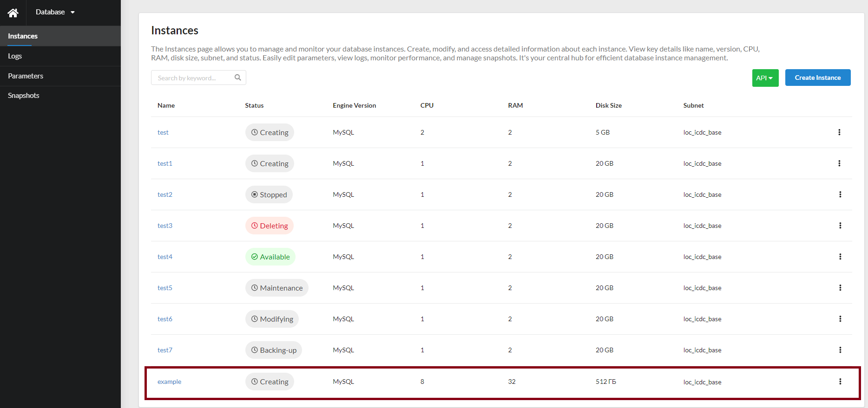Open the three-dot menu for example instance
The image size is (868, 408).
pyautogui.click(x=840, y=382)
